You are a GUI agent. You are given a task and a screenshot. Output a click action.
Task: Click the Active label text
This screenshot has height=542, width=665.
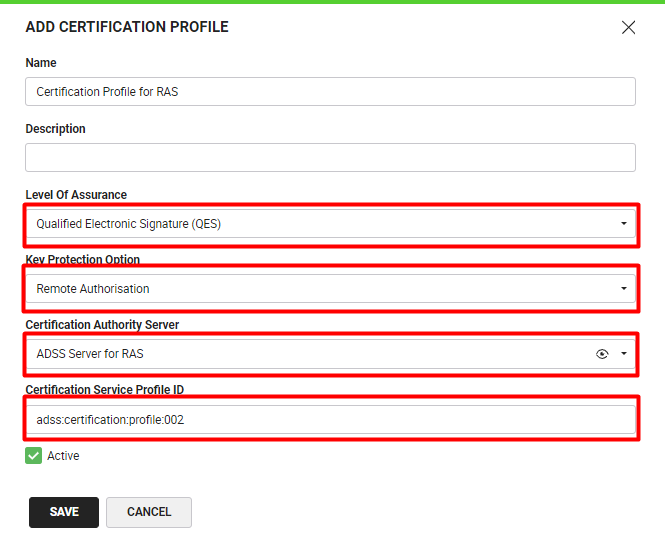[63, 456]
